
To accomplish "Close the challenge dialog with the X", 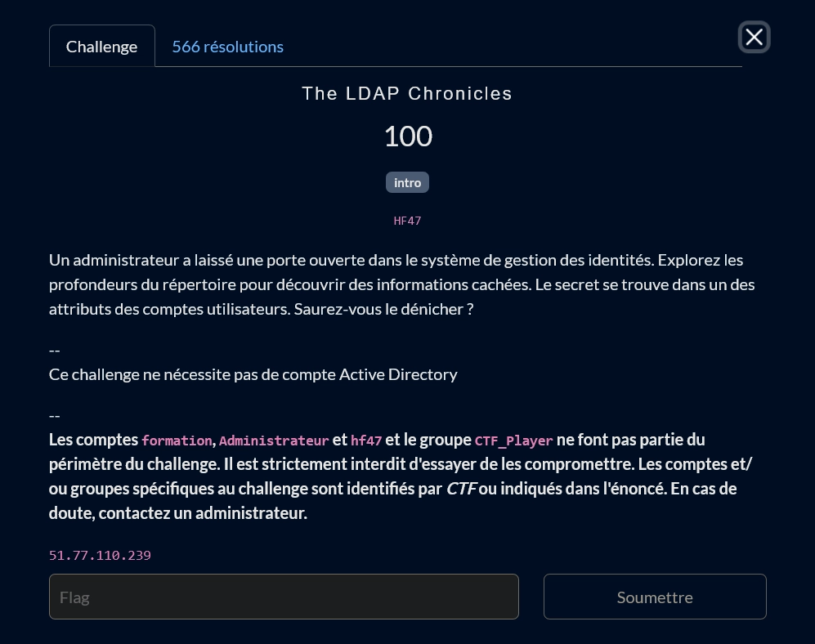I will 754,37.
